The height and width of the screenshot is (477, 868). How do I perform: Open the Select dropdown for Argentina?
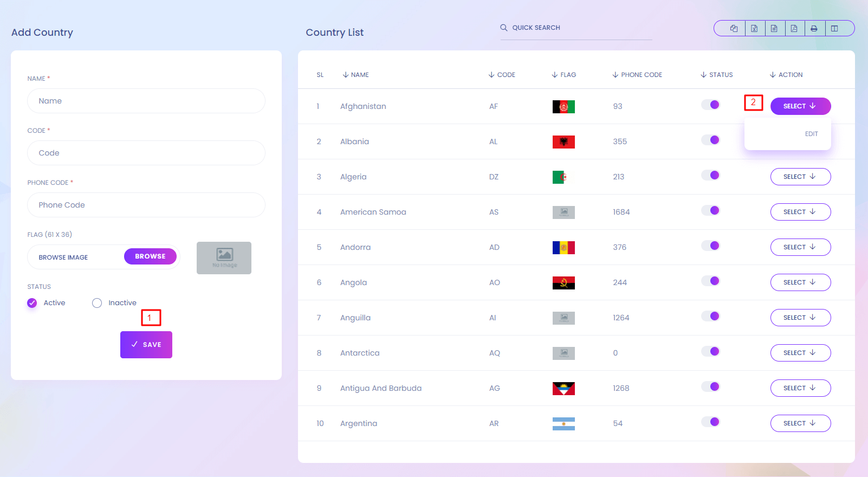[x=800, y=423]
